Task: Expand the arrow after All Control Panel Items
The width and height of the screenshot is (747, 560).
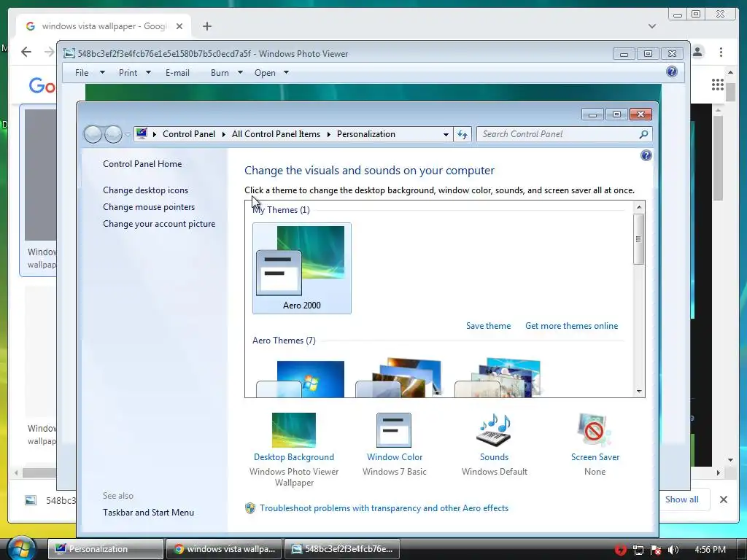Action: (329, 134)
